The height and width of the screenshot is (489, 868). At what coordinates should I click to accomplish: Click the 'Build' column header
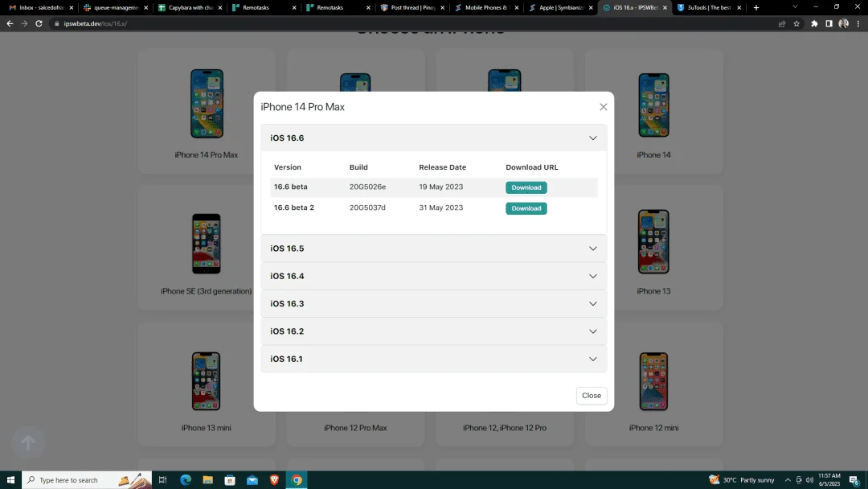pos(358,167)
